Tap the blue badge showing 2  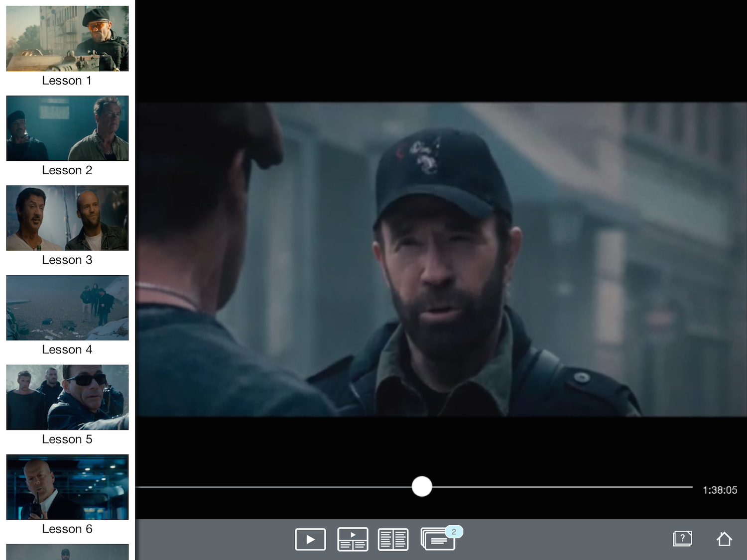point(454,532)
